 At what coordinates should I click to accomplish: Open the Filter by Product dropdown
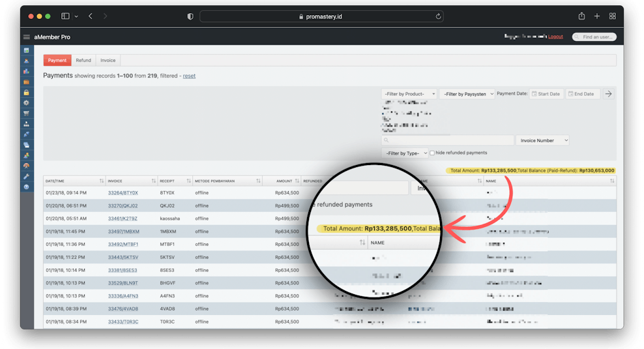coord(409,94)
